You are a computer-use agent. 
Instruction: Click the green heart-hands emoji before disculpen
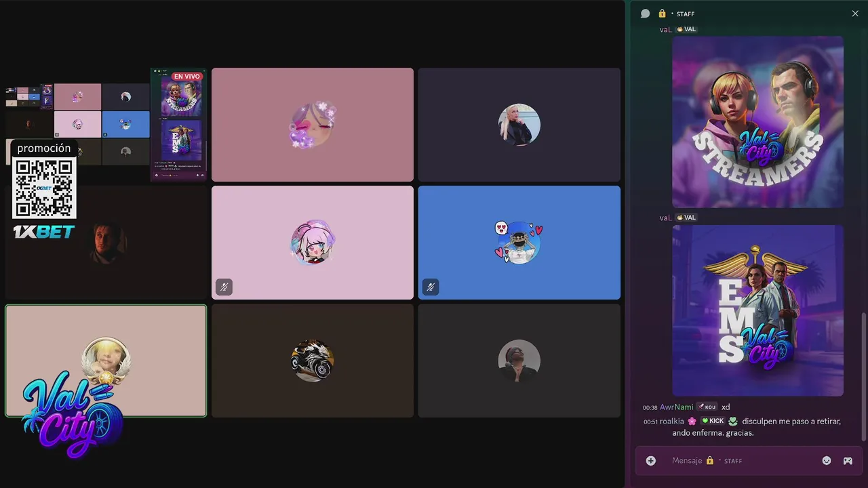pos(733,421)
